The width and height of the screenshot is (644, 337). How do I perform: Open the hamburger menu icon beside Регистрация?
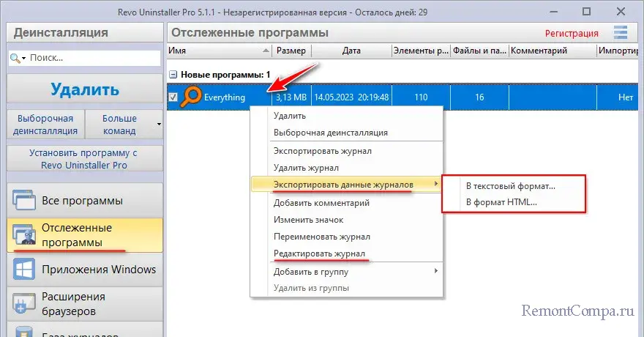point(621,33)
